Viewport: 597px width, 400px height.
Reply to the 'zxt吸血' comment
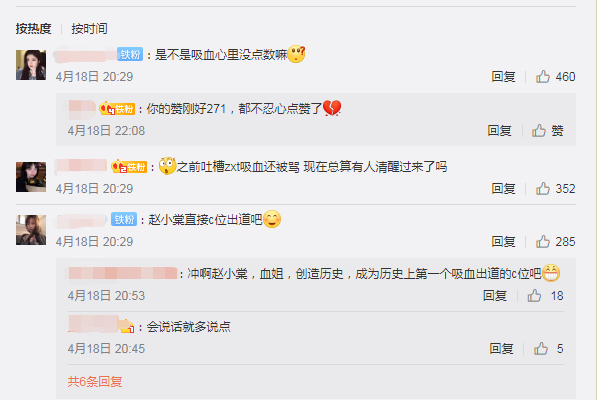point(503,188)
